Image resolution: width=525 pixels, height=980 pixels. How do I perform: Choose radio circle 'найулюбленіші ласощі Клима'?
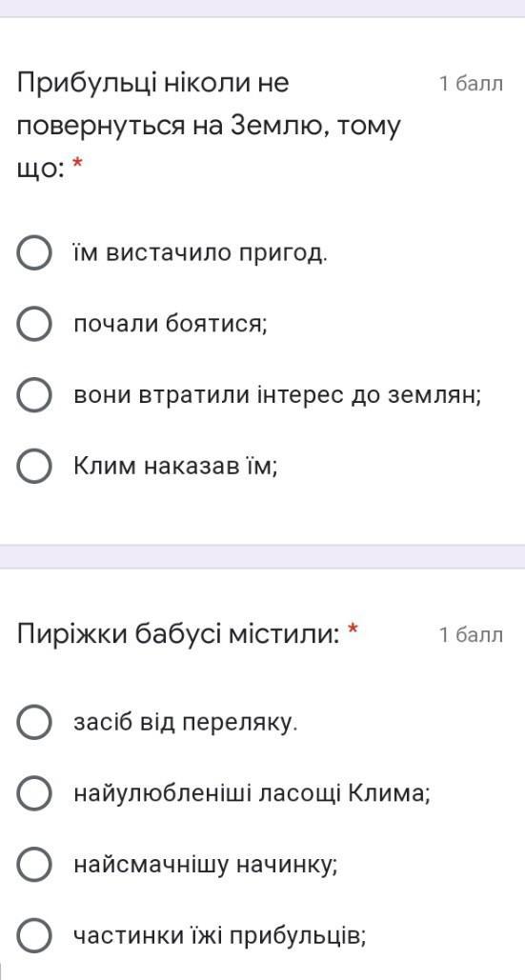point(33,793)
